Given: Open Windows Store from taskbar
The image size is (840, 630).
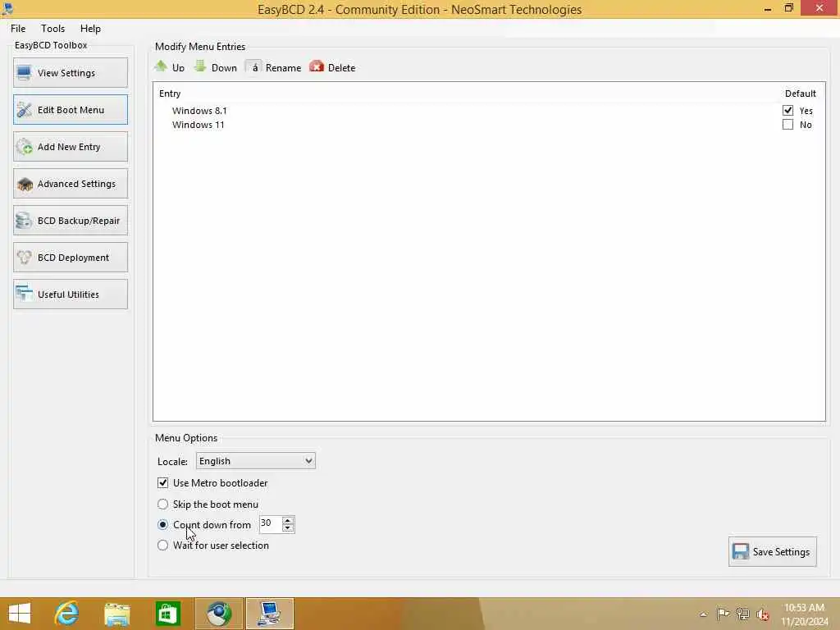Looking at the screenshot, I should pyautogui.click(x=167, y=614).
